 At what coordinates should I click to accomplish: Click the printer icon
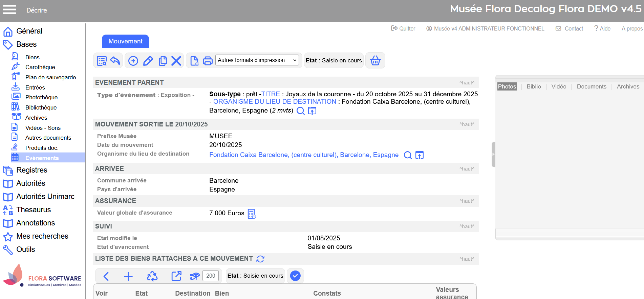click(208, 61)
